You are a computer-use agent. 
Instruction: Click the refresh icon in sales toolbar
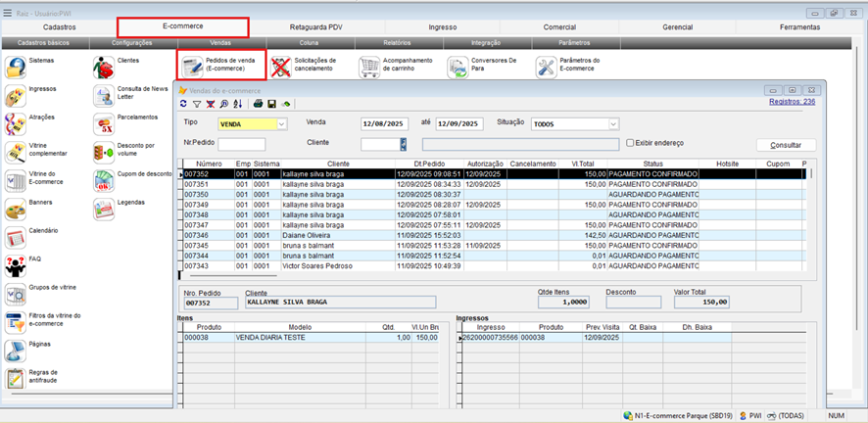(183, 103)
